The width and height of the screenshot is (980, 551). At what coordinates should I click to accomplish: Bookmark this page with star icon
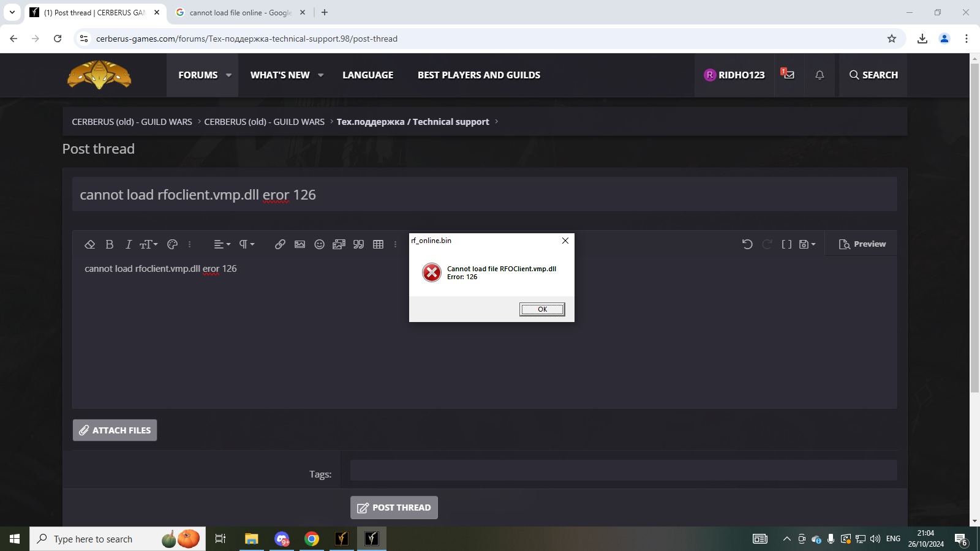point(892,39)
